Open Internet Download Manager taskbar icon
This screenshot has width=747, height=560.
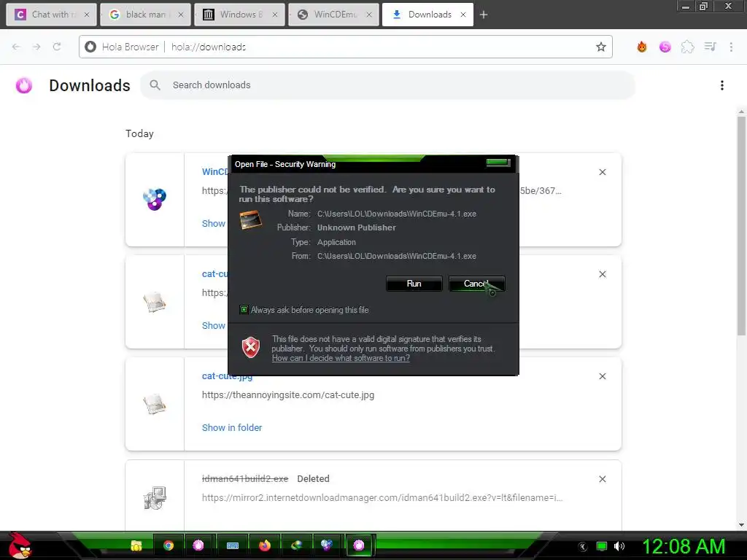tap(297, 545)
